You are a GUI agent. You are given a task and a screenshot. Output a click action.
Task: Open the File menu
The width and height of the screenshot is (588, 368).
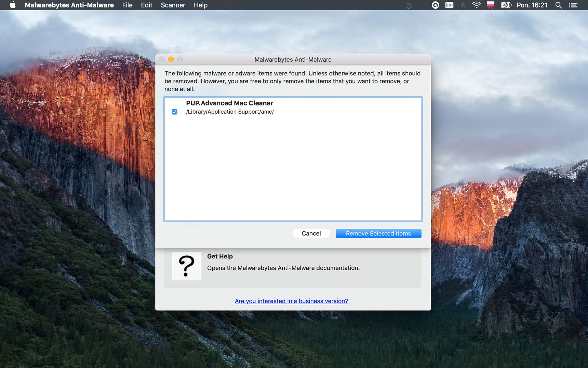click(x=127, y=5)
